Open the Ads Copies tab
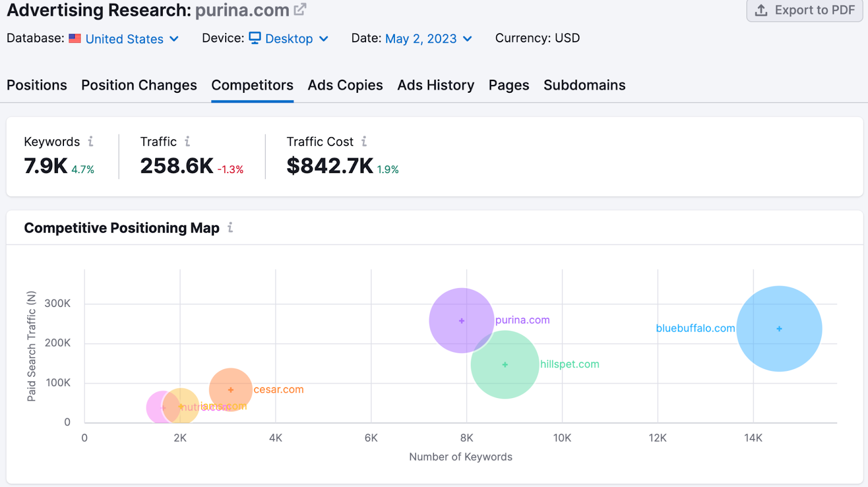Image resolution: width=868 pixels, height=487 pixels. point(345,85)
